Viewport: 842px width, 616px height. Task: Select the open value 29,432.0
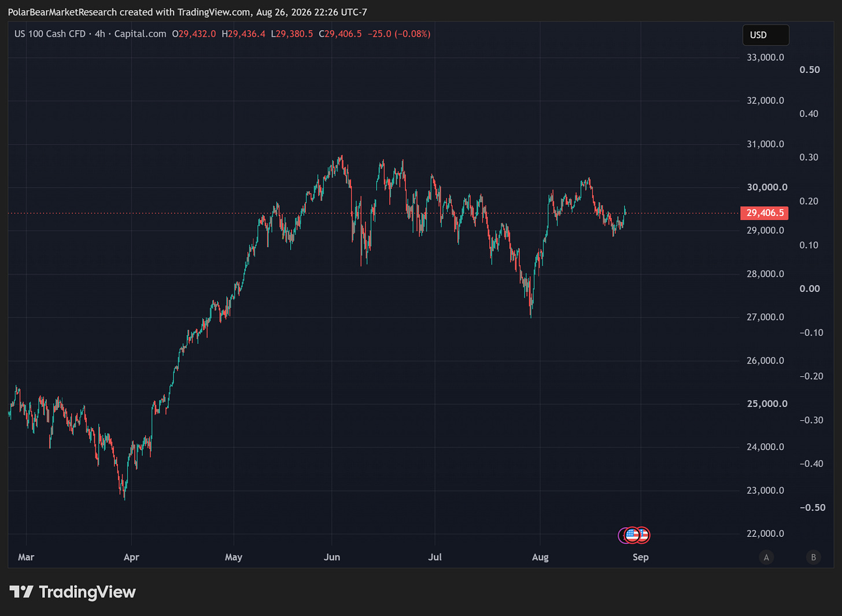197,34
